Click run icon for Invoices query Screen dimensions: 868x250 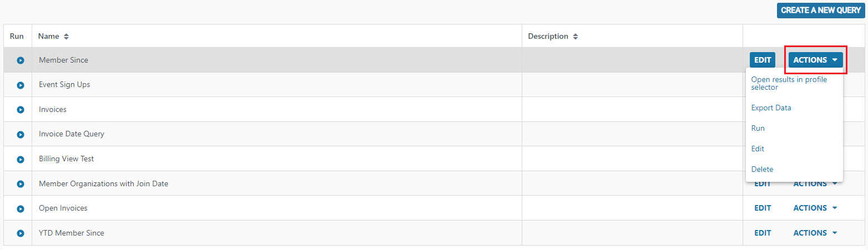[x=21, y=110]
